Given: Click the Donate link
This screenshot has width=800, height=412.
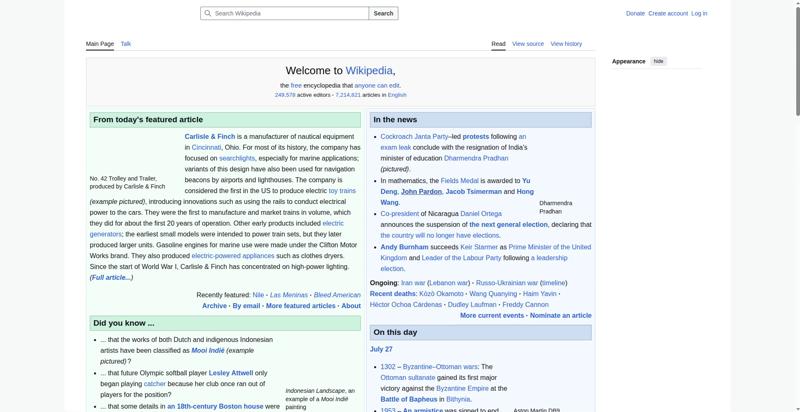Looking at the screenshot, I should [x=635, y=14].
